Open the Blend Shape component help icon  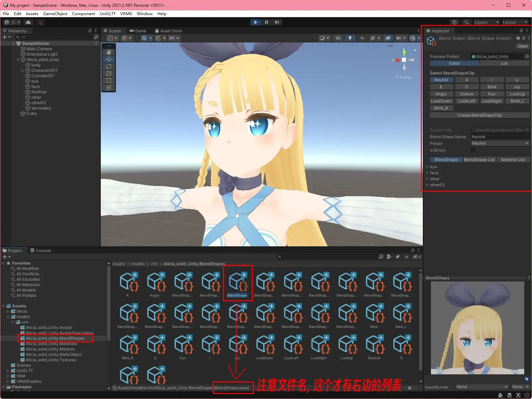point(518,38)
